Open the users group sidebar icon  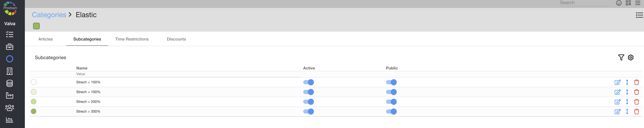coord(9,108)
